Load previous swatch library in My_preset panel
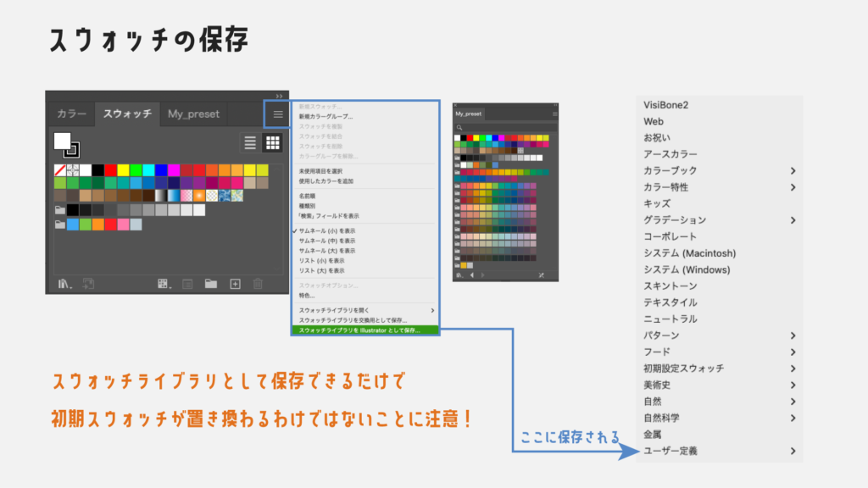Image resolution: width=868 pixels, height=488 pixels. click(x=471, y=275)
